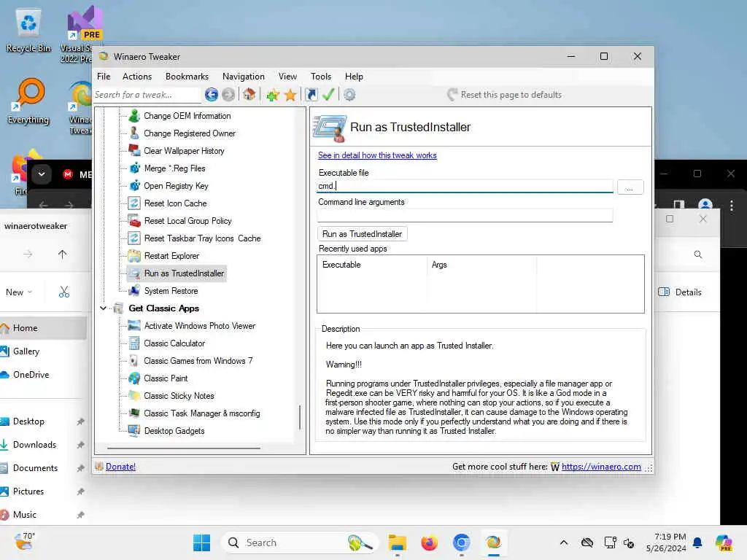
Task: Click the Back navigation arrow in Winaero toolbar
Action: click(211, 95)
